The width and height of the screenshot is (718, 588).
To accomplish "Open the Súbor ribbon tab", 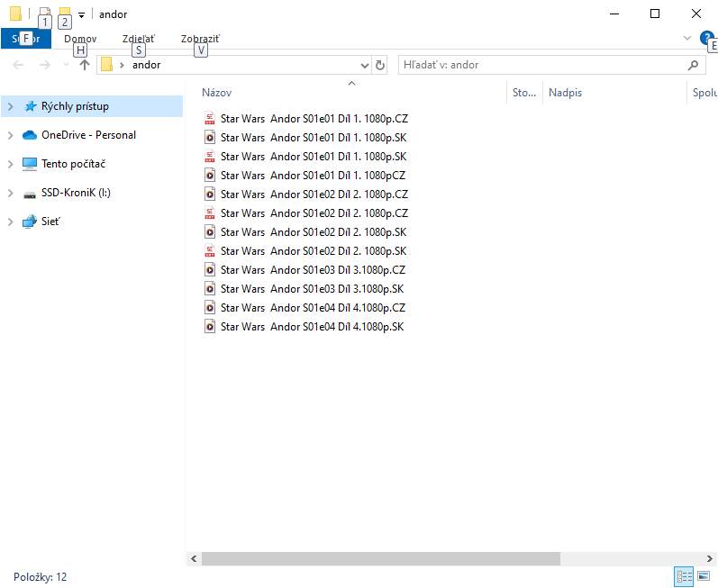I will [x=26, y=39].
